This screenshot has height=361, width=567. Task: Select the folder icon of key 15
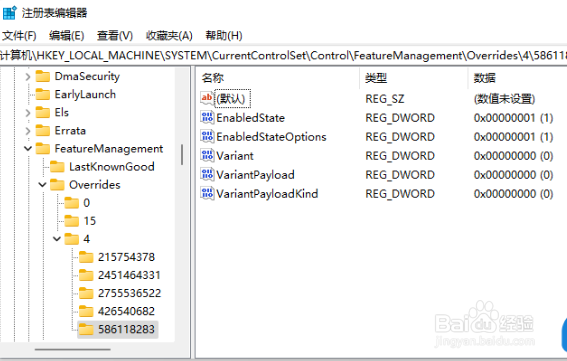coord(72,221)
